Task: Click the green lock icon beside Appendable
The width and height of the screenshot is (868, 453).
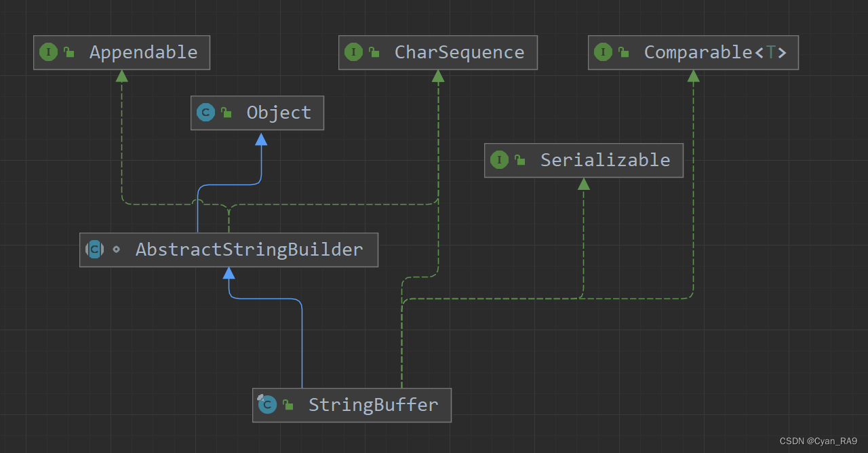Action: (x=69, y=52)
